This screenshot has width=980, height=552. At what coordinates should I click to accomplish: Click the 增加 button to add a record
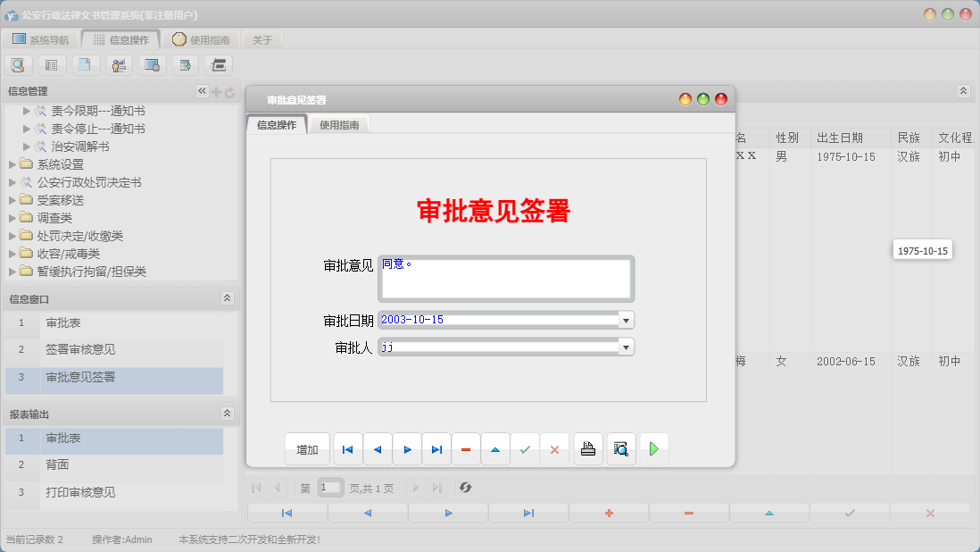(x=306, y=448)
